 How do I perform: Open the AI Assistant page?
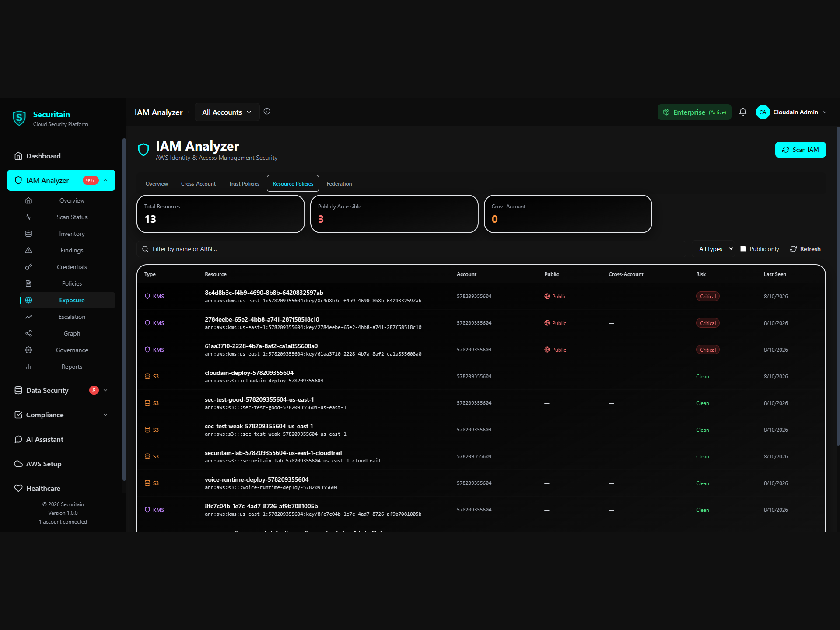(x=61, y=439)
